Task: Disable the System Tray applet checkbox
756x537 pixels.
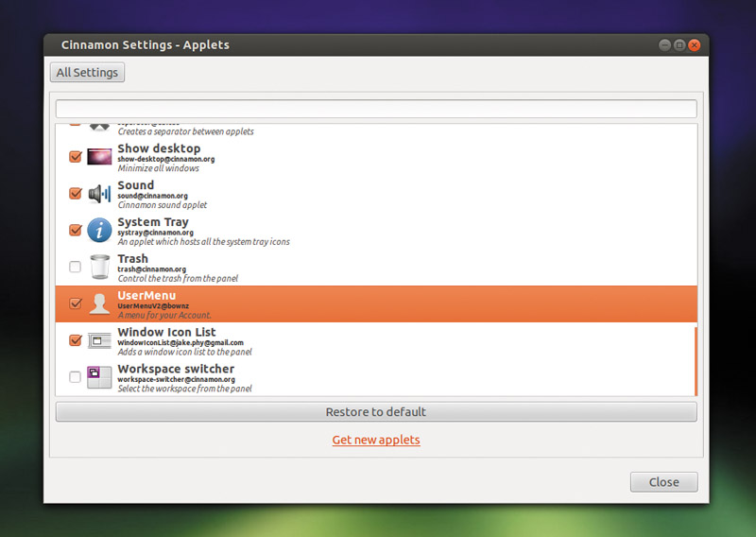Action: (x=76, y=230)
